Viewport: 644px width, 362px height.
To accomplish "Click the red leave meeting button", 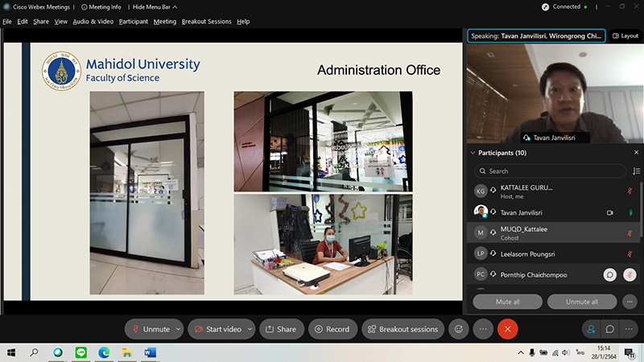I will [x=507, y=329].
